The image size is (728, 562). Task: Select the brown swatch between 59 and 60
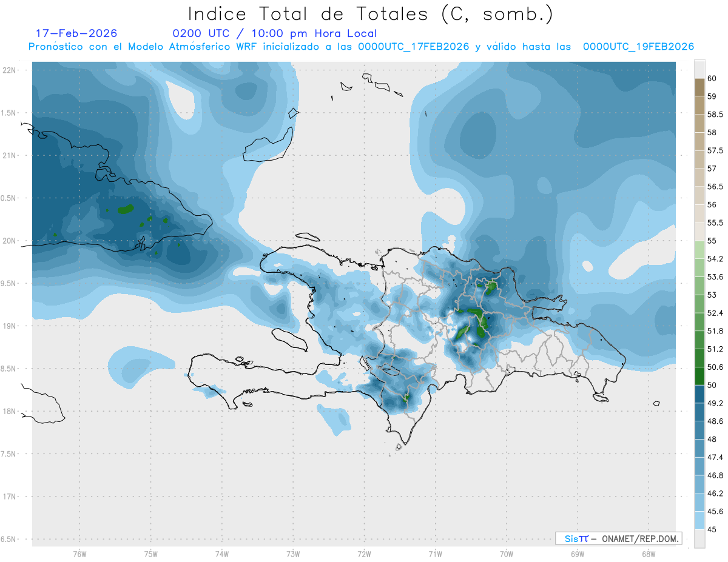click(x=699, y=87)
